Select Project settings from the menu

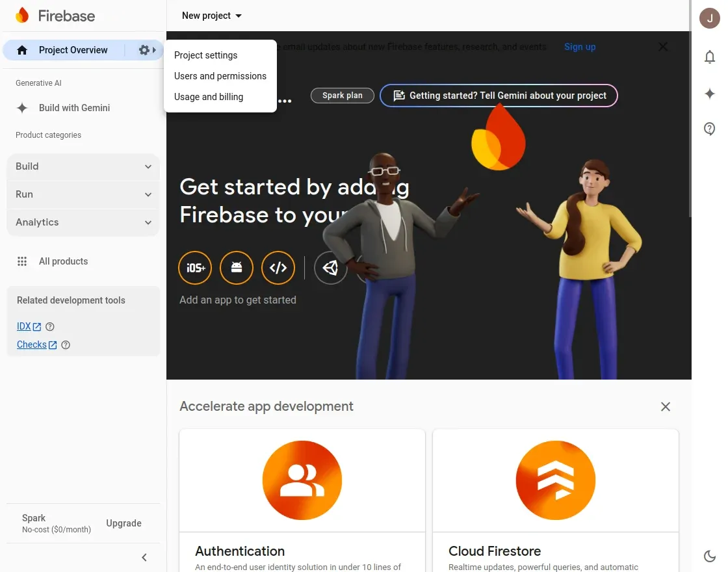(x=220, y=55)
